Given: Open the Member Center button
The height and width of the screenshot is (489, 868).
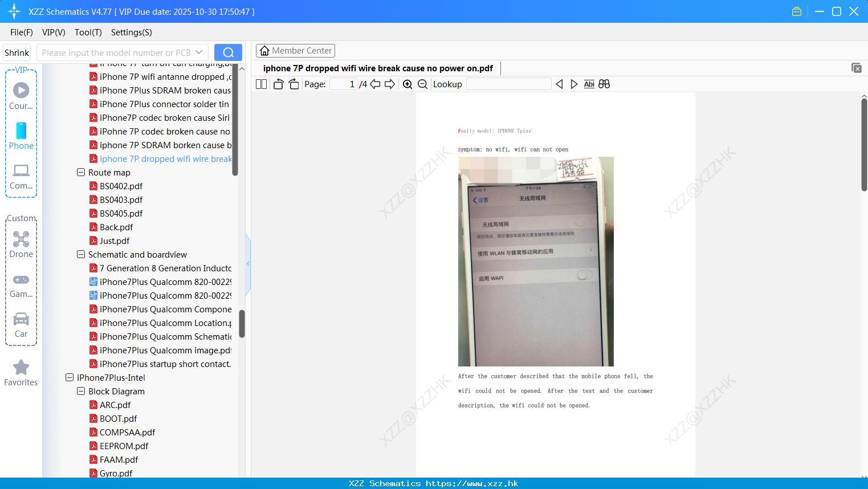Looking at the screenshot, I should 295,51.
